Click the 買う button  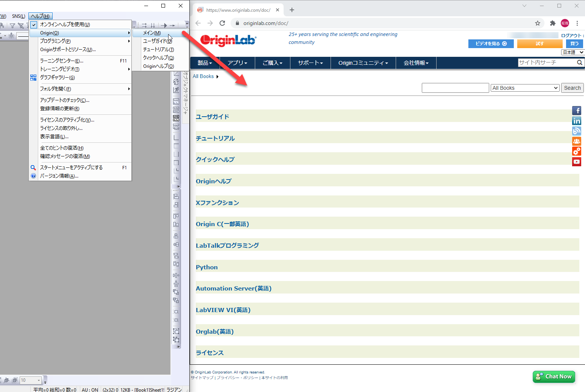pyautogui.click(x=574, y=44)
